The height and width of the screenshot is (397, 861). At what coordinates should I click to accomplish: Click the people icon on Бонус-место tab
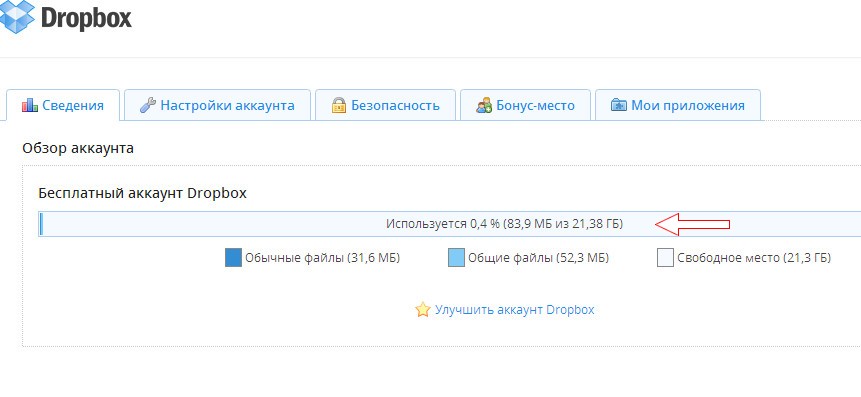tap(484, 105)
